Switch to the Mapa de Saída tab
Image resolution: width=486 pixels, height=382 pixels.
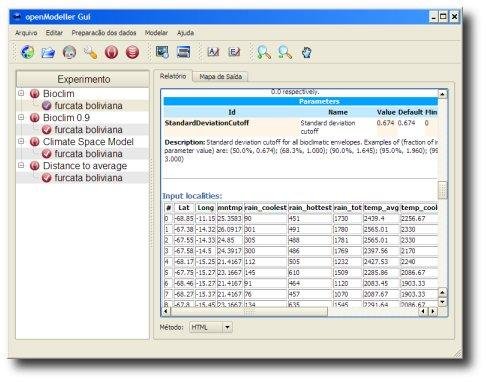(x=220, y=77)
